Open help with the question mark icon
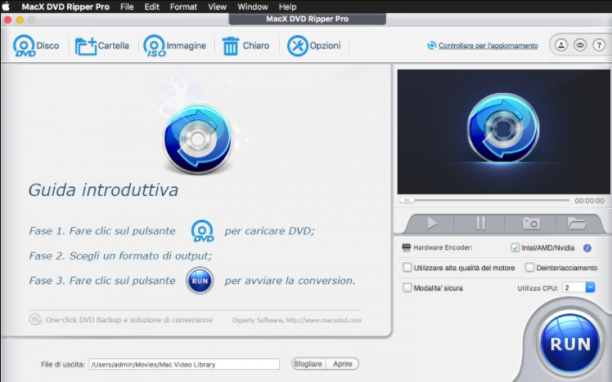 (599, 45)
